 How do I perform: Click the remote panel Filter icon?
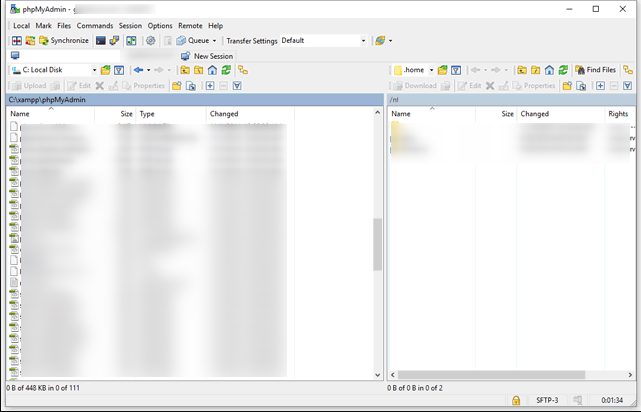[x=456, y=70]
